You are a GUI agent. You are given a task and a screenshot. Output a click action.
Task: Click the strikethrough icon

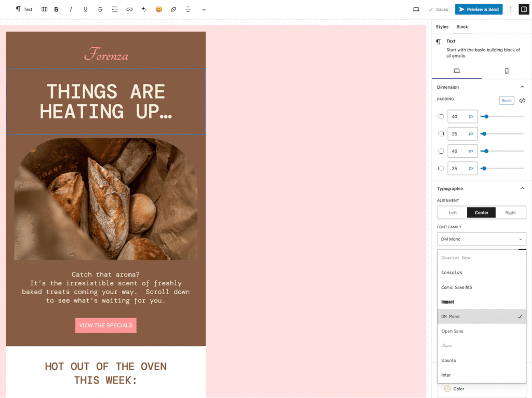pos(100,9)
